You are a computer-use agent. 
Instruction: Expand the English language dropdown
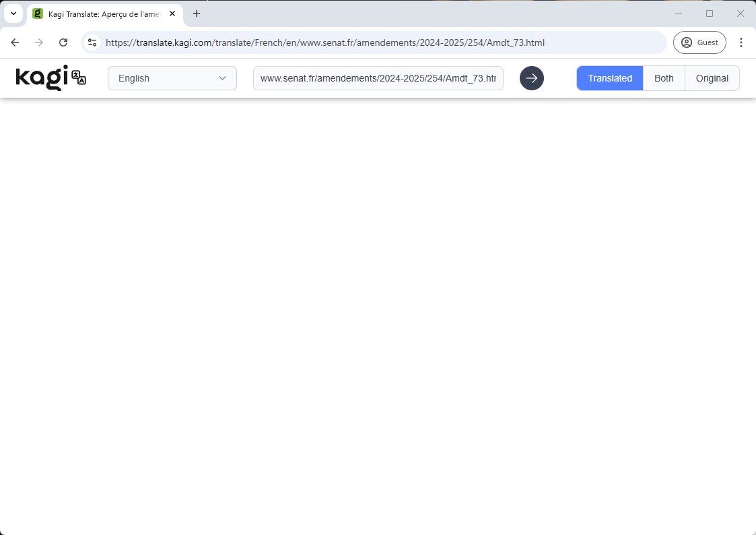172,78
